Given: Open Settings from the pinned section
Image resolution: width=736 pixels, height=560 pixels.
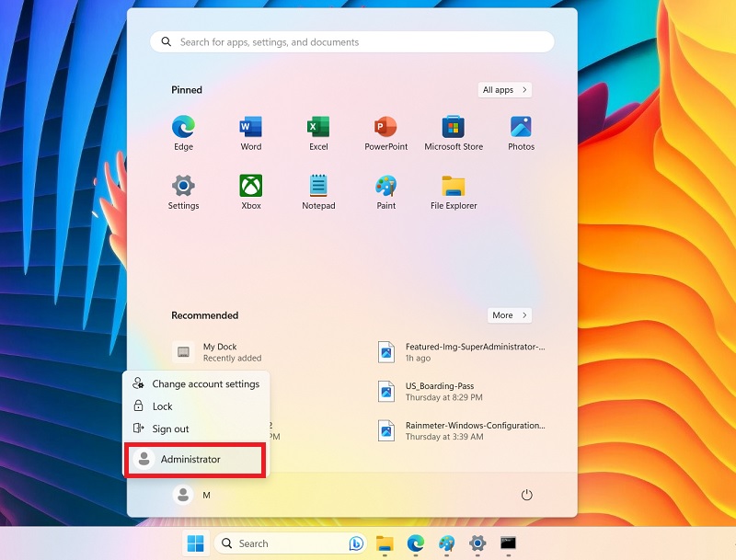Looking at the screenshot, I should [183, 189].
